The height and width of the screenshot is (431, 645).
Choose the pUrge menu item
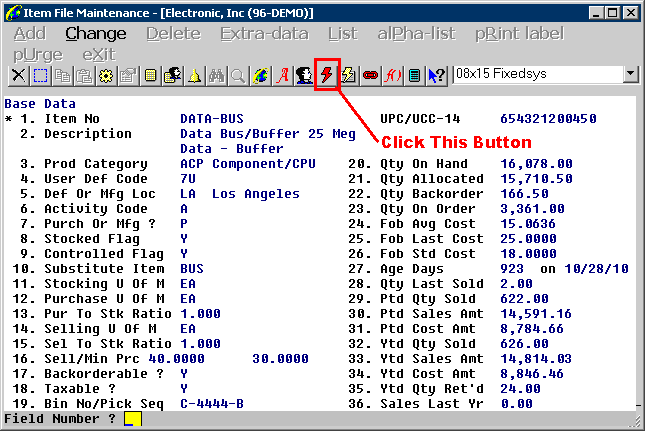pos(38,55)
